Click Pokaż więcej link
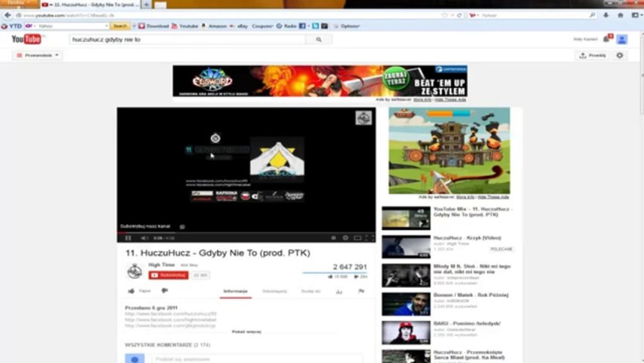The width and height of the screenshot is (644, 363). pos(247,332)
